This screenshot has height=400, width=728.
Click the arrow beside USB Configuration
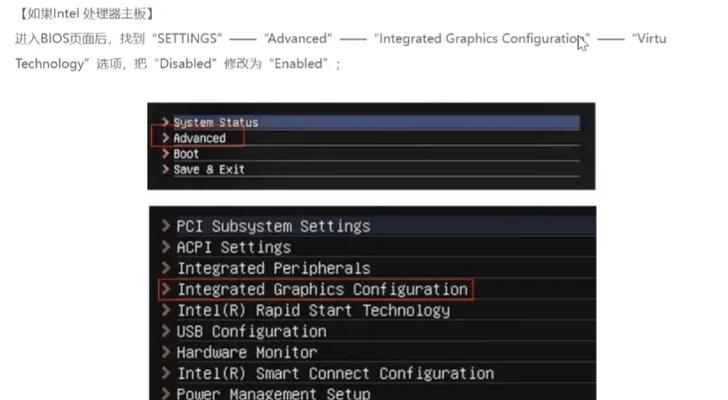pyautogui.click(x=166, y=331)
